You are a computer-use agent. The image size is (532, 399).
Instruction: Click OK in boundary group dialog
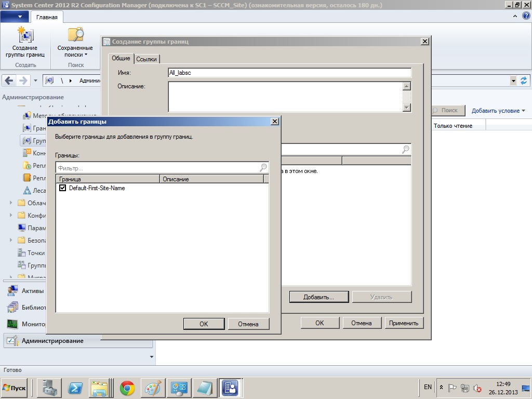(x=320, y=323)
